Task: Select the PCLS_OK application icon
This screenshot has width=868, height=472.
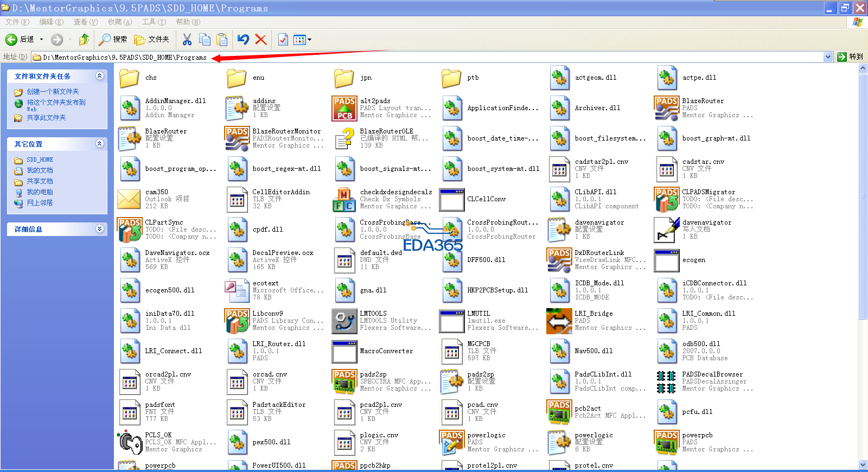Action: 129,442
